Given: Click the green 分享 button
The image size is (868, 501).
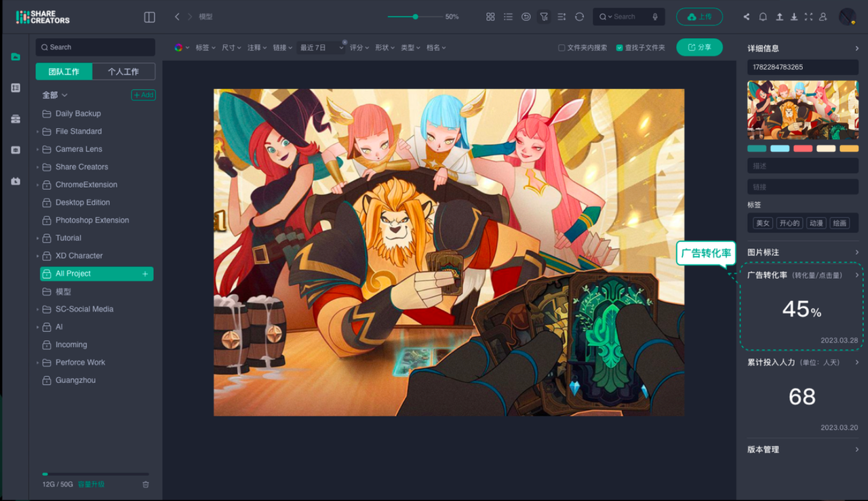Looking at the screenshot, I should coord(699,47).
